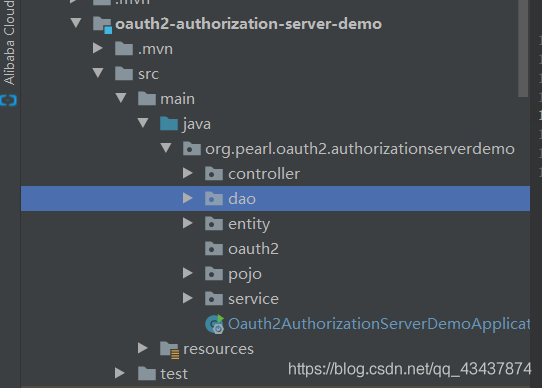Open Oauth2AuthorizationServerDemoApplication Spring Boot class icon
542x388 pixels.
[215, 324]
